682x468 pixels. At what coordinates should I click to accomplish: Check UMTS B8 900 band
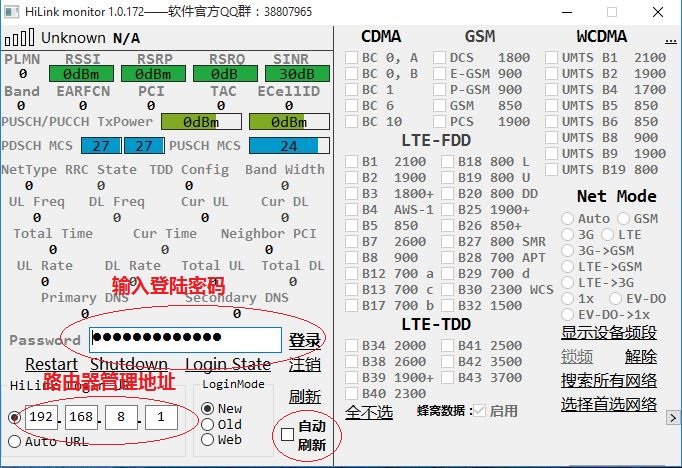pos(552,137)
